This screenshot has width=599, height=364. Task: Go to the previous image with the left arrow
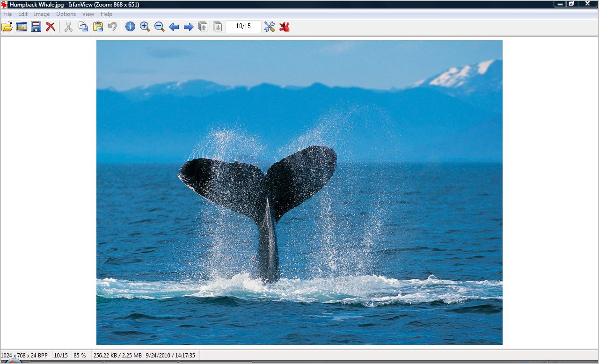pyautogui.click(x=174, y=27)
